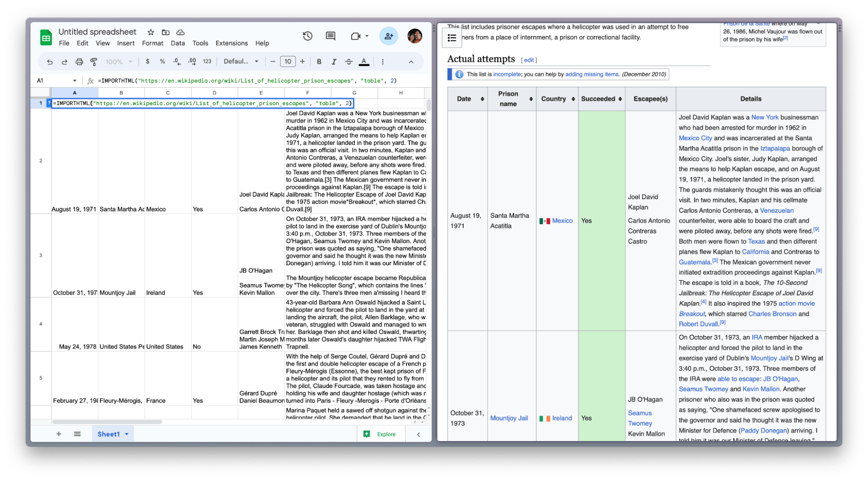Collapse side panel with left chevron
868x481 pixels.
click(418, 434)
